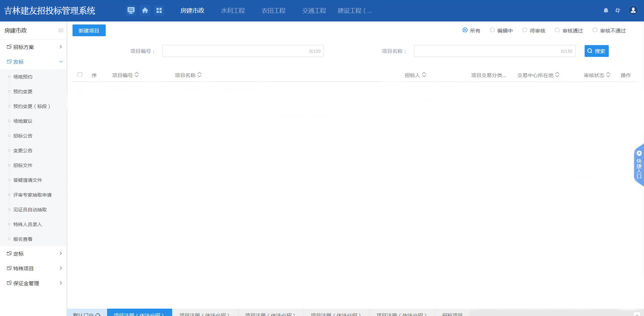
Task: Open 招标公告 in the sidebar
Action: coord(23,136)
